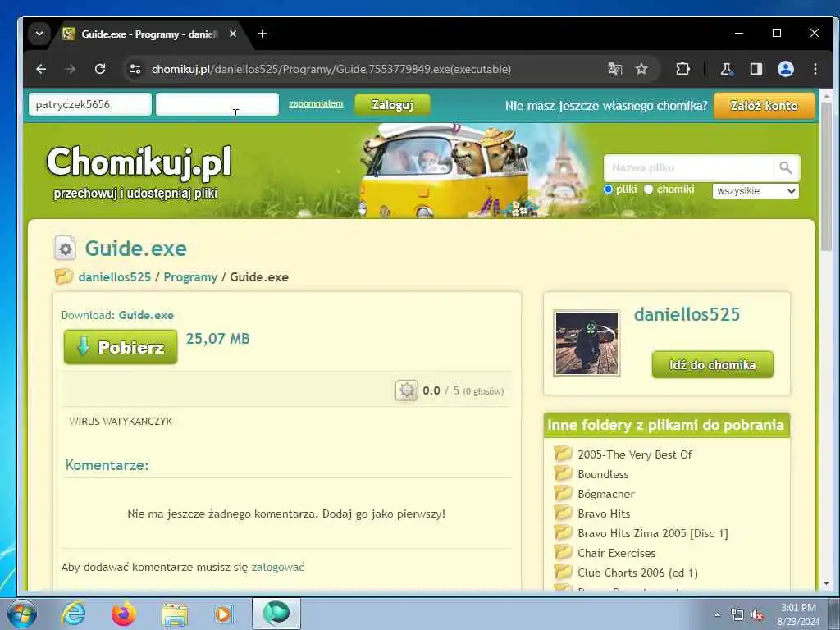This screenshot has width=840, height=630.
Task: Select the pliki radio button
Action: coord(608,189)
